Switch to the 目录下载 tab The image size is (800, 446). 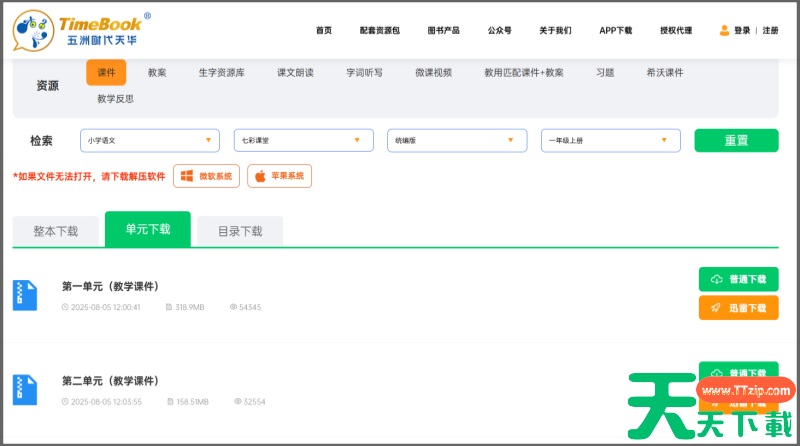coord(240,231)
